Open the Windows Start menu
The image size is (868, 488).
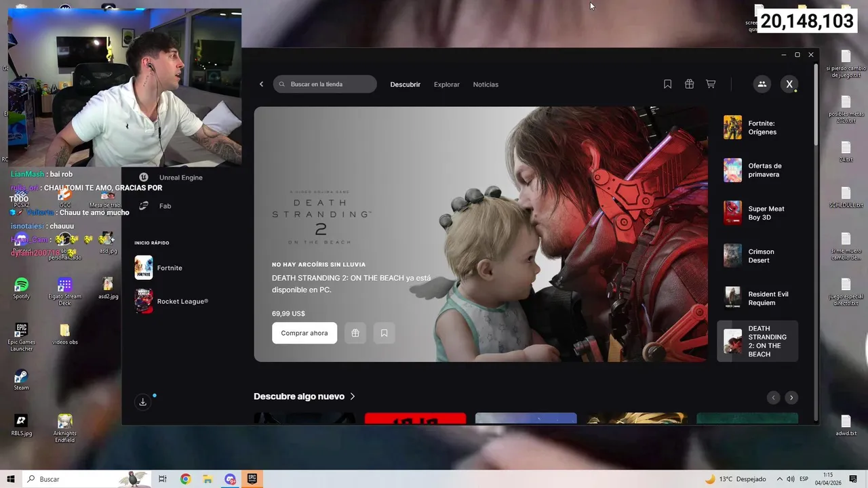tap(10, 479)
